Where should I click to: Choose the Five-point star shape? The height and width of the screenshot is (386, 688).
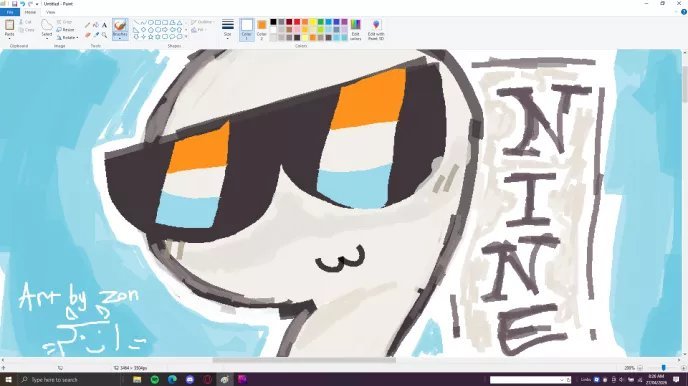point(150,37)
